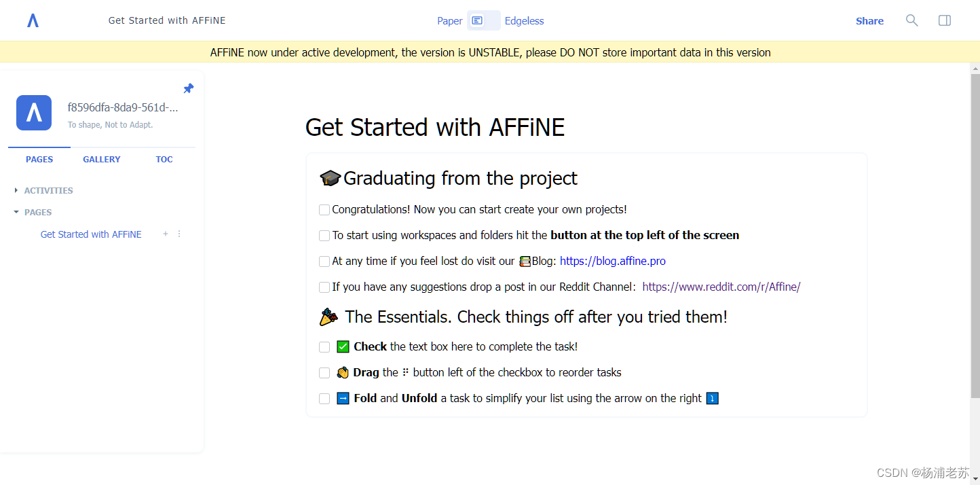Check the Congratulations task checkbox
Image resolution: width=980 pixels, height=485 pixels.
point(324,210)
